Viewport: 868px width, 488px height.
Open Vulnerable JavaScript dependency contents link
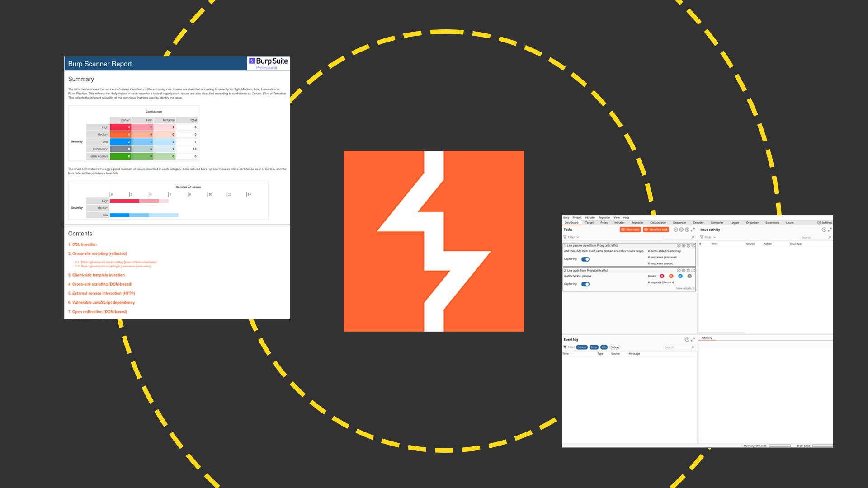click(x=101, y=302)
